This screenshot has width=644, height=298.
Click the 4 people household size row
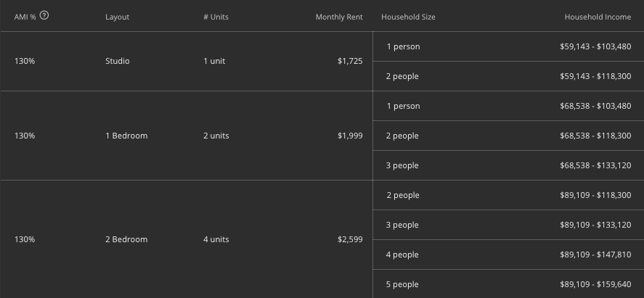point(508,254)
